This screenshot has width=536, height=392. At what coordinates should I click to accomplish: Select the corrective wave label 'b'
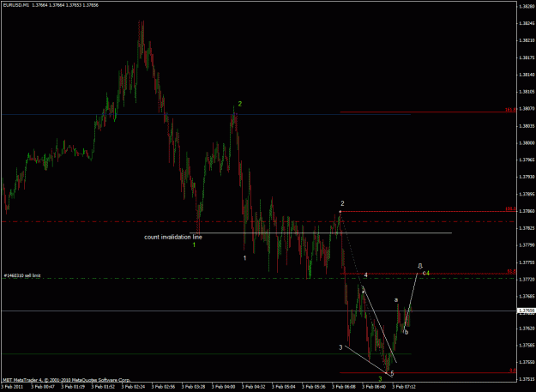[x=407, y=332]
